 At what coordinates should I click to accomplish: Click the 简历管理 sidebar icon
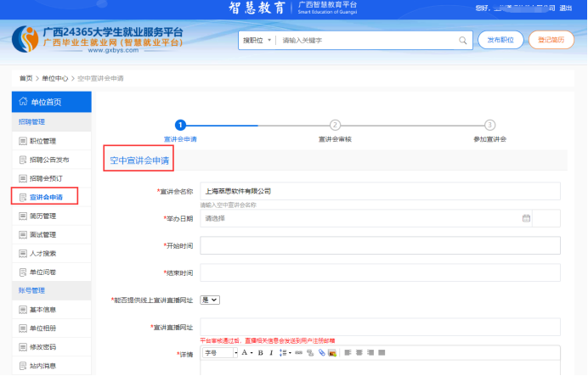point(23,216)
